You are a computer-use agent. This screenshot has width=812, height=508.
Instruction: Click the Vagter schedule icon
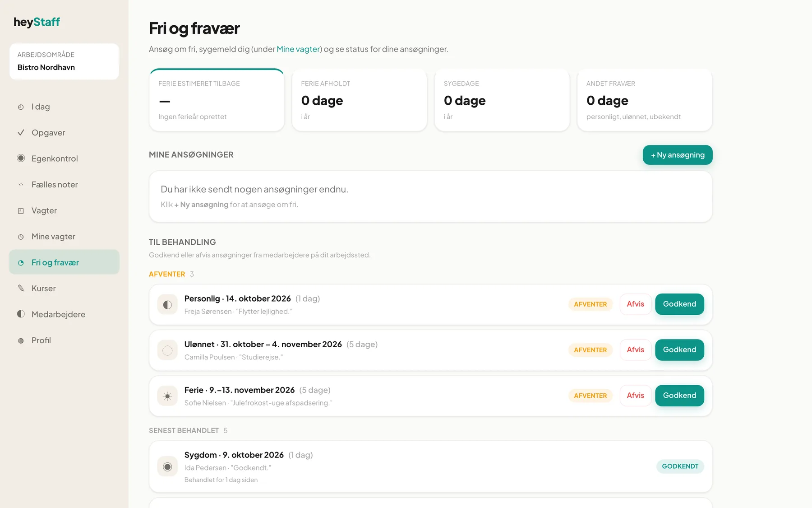[21, 211]
